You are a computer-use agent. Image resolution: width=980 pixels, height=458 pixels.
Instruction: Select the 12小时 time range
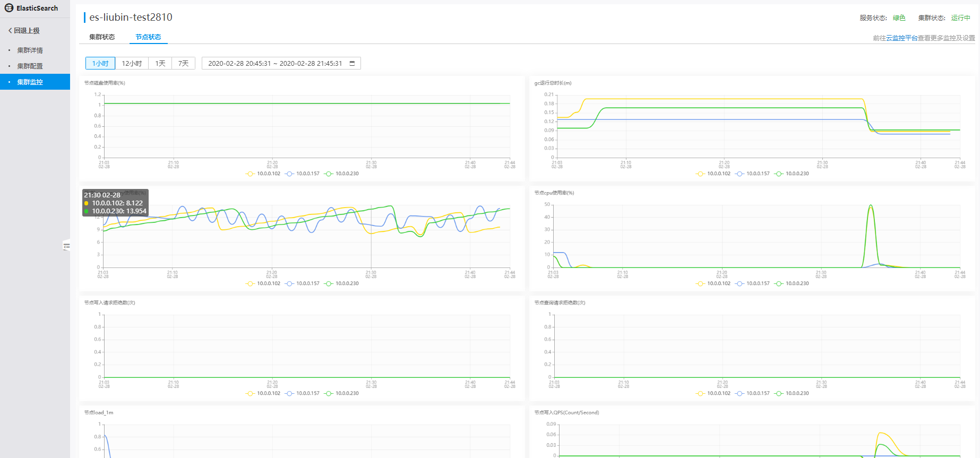click(x=132, y=63)
